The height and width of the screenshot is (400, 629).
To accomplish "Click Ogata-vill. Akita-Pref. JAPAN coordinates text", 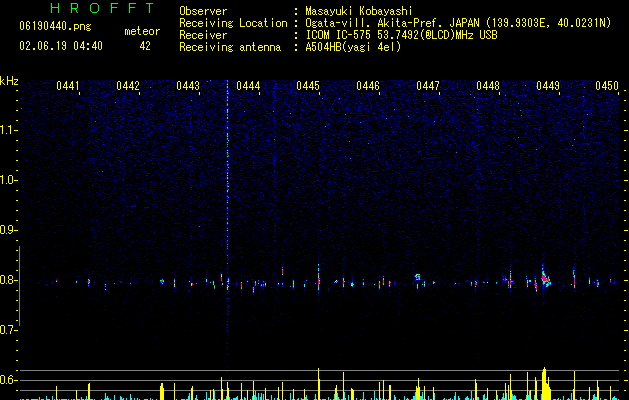I will pyautogui.click(x=458, y=23).
